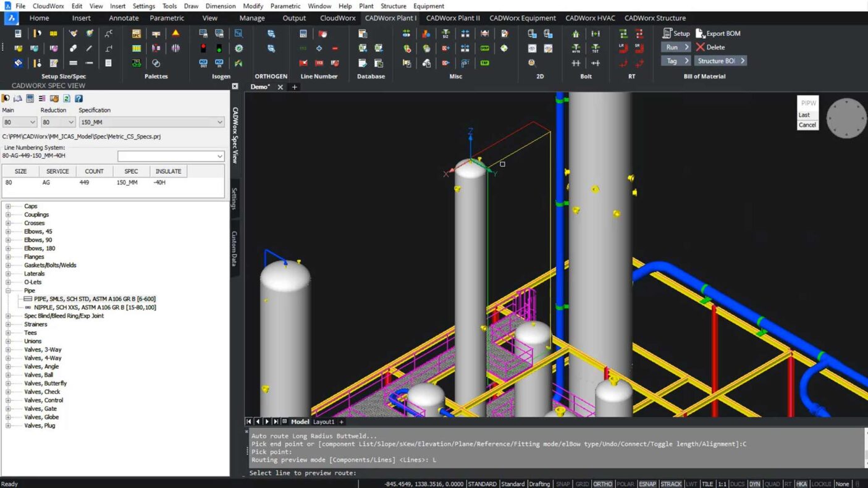Open the Specification dropdown showing 150_MM
This screenshot has height=488, width=868.
151,122
